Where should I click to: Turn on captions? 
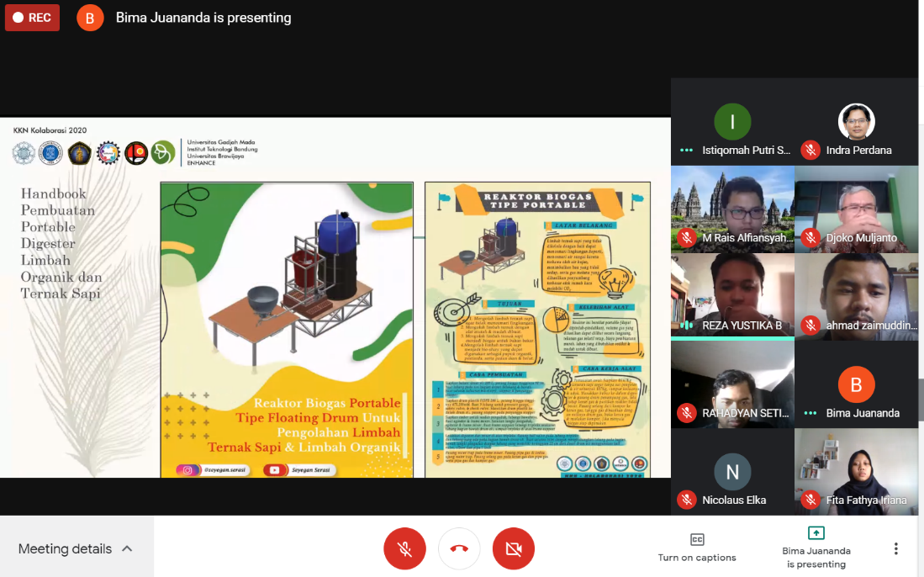(697, 548)
